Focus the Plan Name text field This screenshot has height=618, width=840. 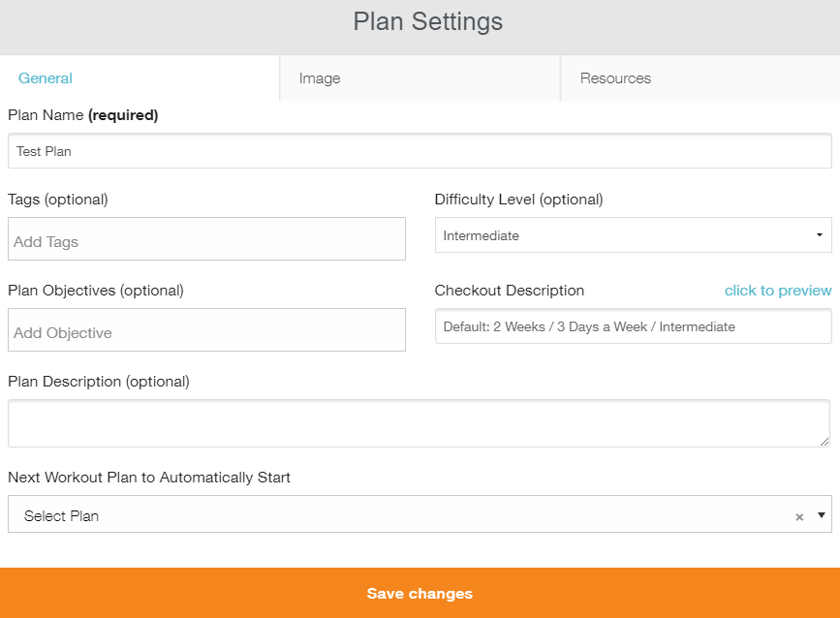pyautogui.click(x=420, y=151)
